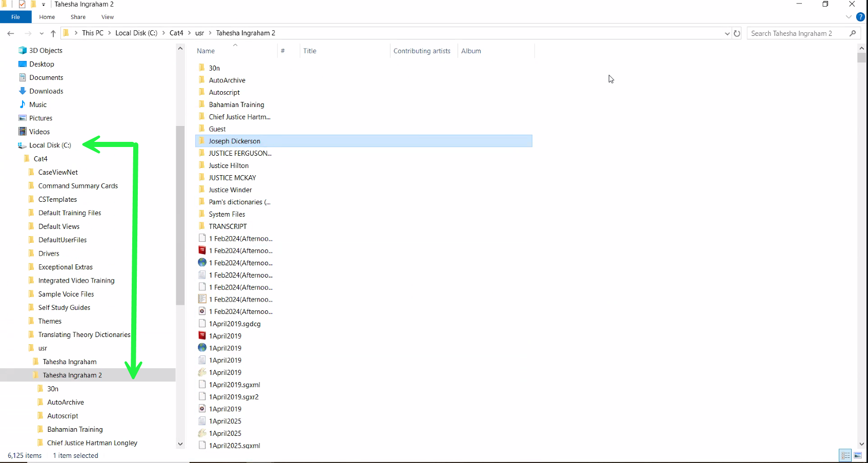Open the quick access toolbar customize dropdown

tap(44, 4)
